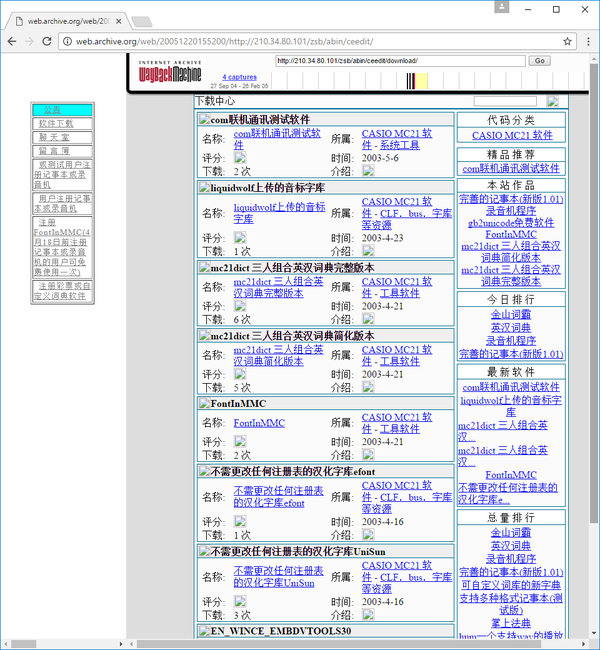The image size is (600, 650).
Task: Click the 6 次 download count text
Action: pyautogui.click(x=242, y=319)
